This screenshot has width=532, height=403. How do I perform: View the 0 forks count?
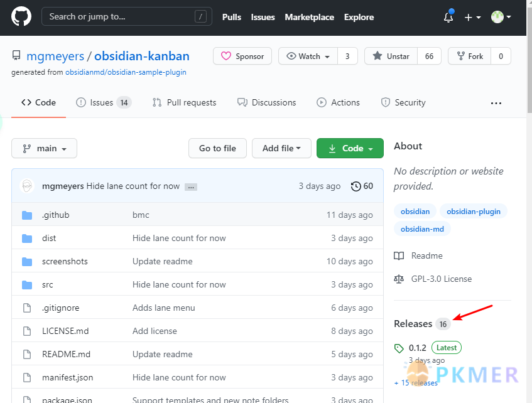click(x=501, y=56)
